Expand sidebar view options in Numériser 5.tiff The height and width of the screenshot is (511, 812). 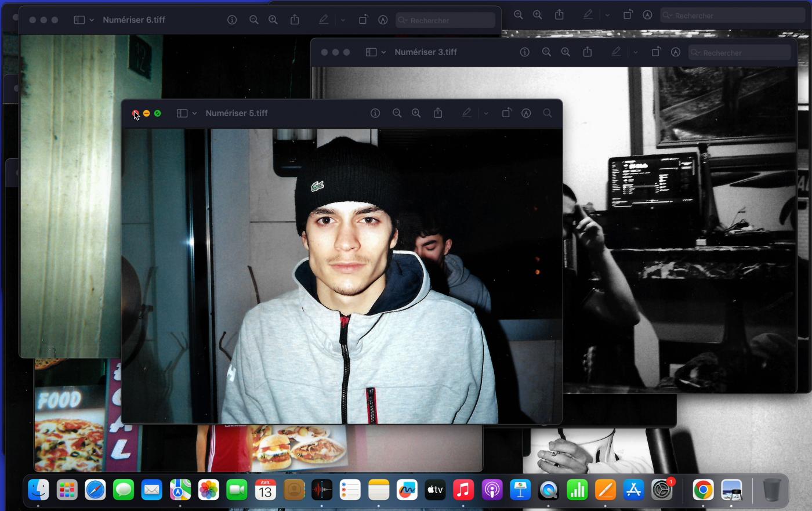click(194, 113)
